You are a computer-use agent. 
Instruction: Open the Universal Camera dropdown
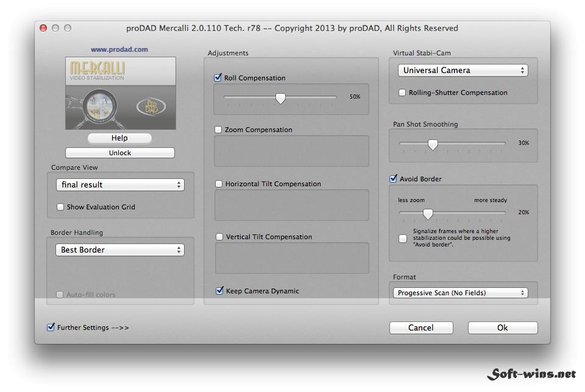point(463,70)
